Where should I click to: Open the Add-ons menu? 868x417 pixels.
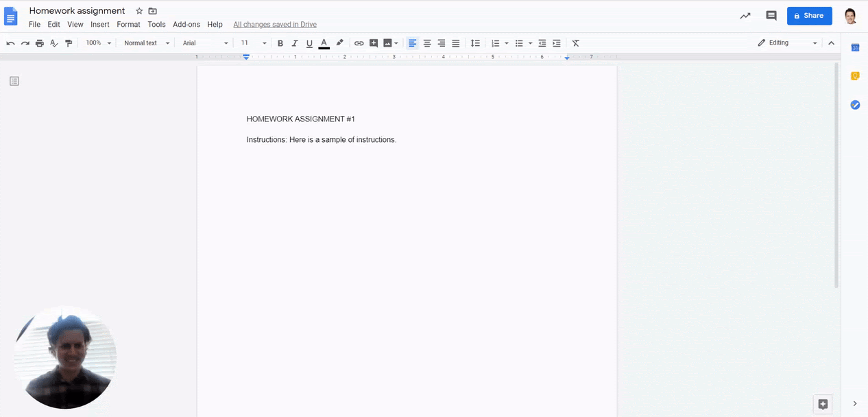point(186,24)
